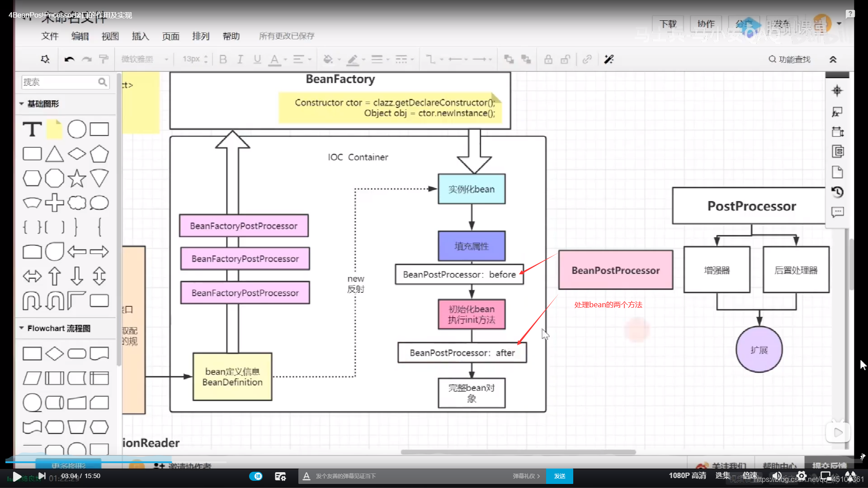Open page document icon in right panel
This screenshot has width=868, height=488.
pyautogui.click(x=837, y=172)
